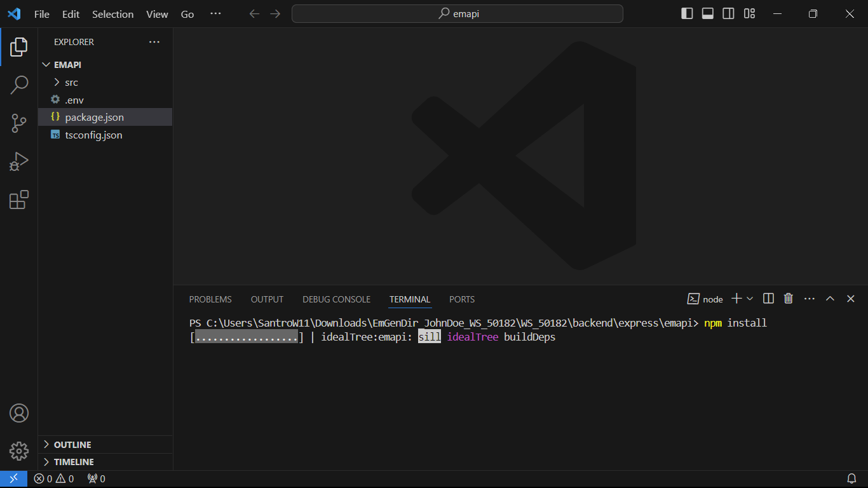Click the EXPLORER panel title
Viewport: 868px width, 488px height.
coord(74,42)
